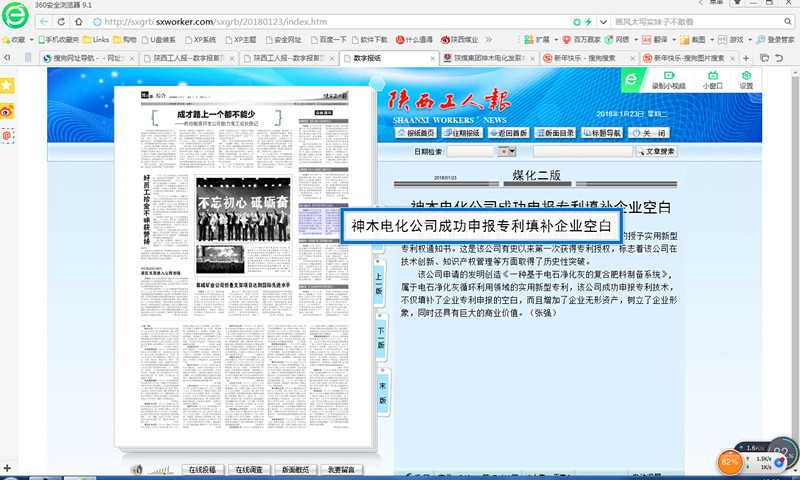
Task: Click the yellow star sidebar icon
Action: [x=7, y=85]
